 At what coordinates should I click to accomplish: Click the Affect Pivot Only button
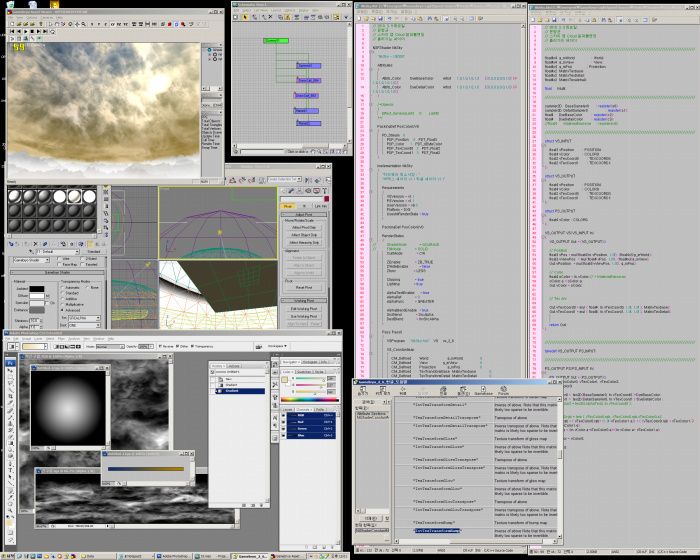[x=304, y=227]
